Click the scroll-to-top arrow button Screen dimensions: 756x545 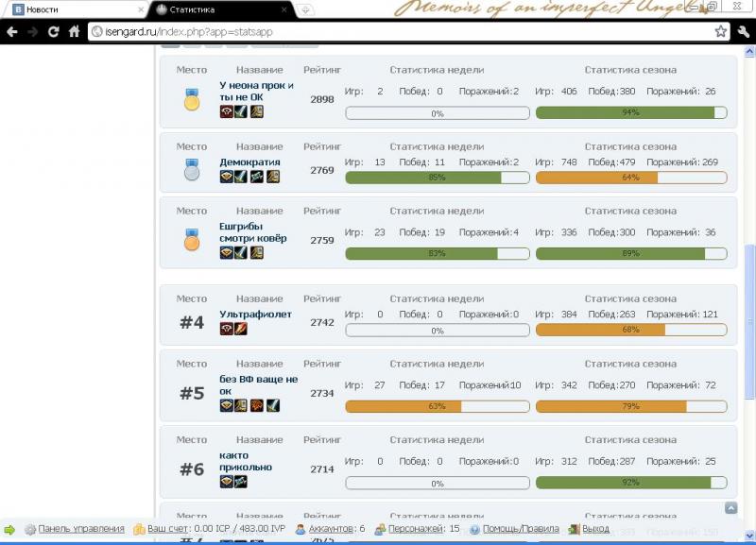tap(730, 507)
